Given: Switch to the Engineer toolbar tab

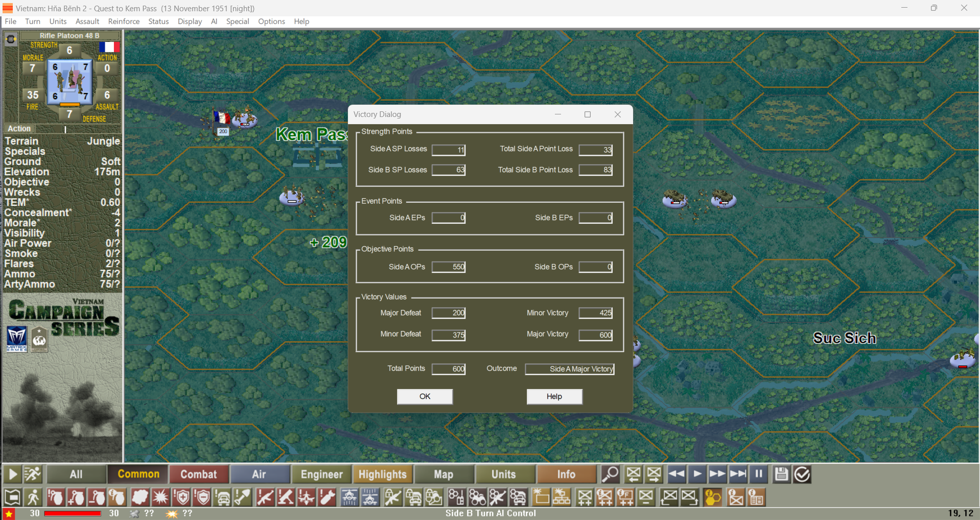Looking at the screenshot, I should point(321,474).
